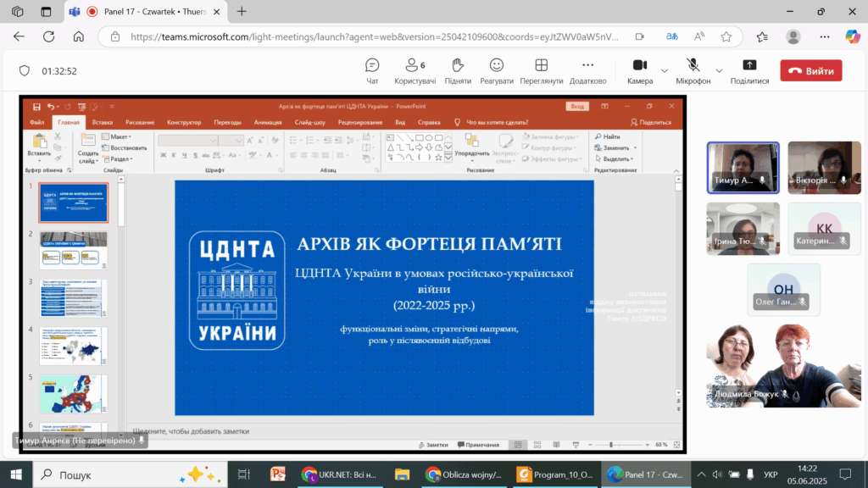The image size is (868, 488).
Task: Switch to the Конструктор ribbon tab
Action: click(x=184, y=122)
